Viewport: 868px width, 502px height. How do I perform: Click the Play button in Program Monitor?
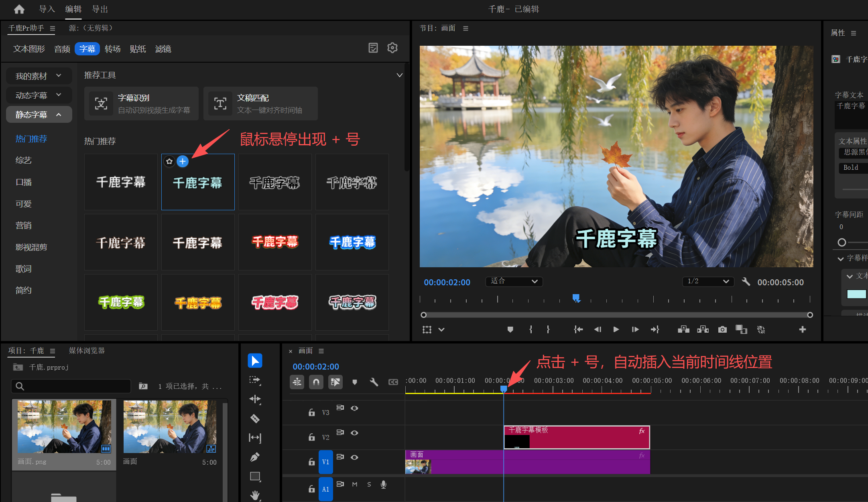pyautogui.click(x=616, y=329)
